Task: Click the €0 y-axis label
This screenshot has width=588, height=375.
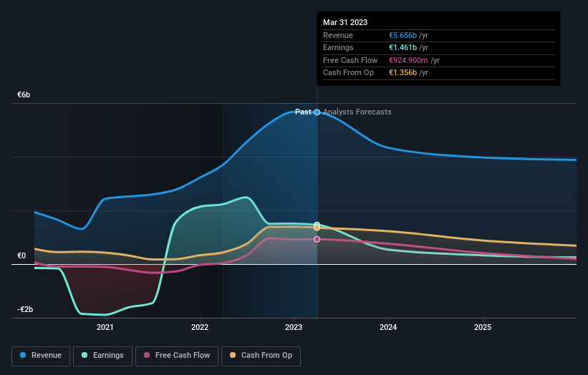Action: 21,256
